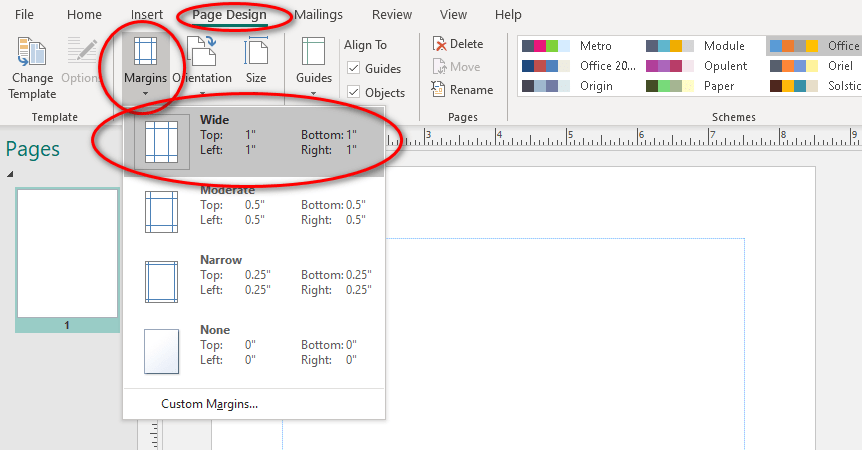Image resolution: width=862 pixels, height=450 pixels.
Task: Collapse the Pages panel triangle
Action: coord(10,175)
